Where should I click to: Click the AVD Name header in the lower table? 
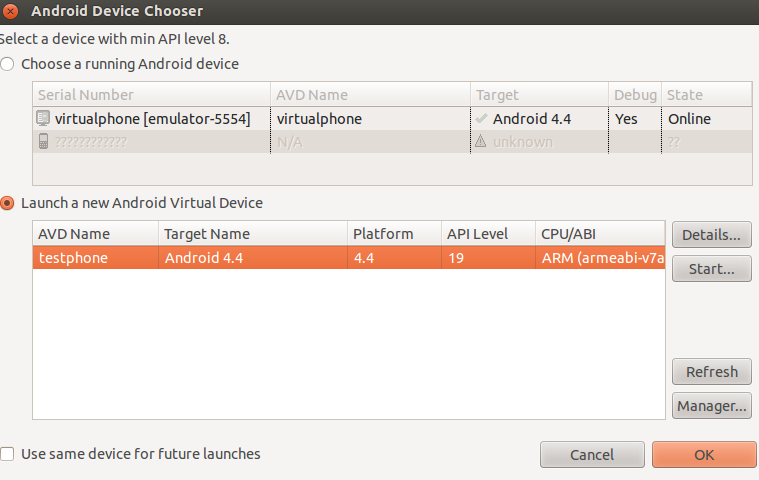[74, 234]
